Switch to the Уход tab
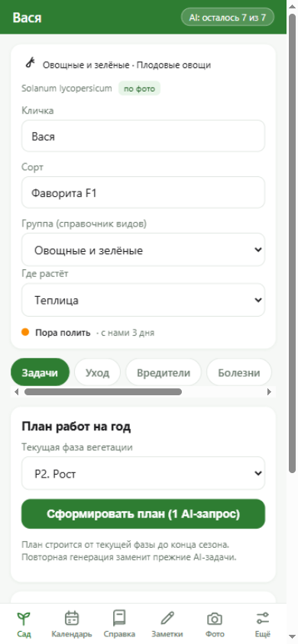Viewport: 298px width, 644px height. tap(97, 372)
